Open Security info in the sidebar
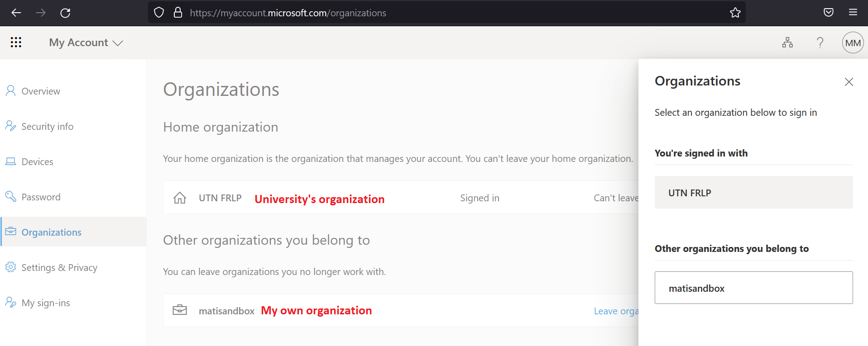Image resolution: width=868 pixels, height=346 pixels. pos(73,126)
